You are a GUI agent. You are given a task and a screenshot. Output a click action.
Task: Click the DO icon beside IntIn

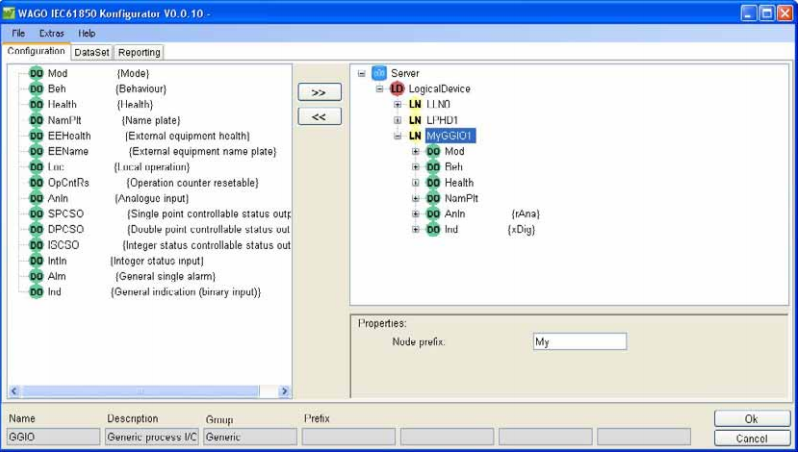(x=36, y=261)
